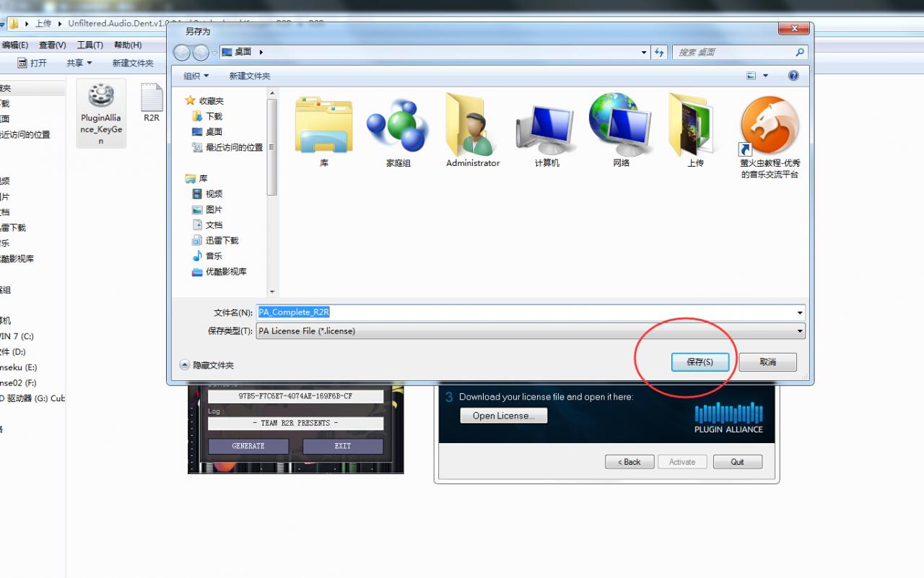Open the 工具(T) menu in Explorer
Screen dimensions: 924x578
(90, 45)
